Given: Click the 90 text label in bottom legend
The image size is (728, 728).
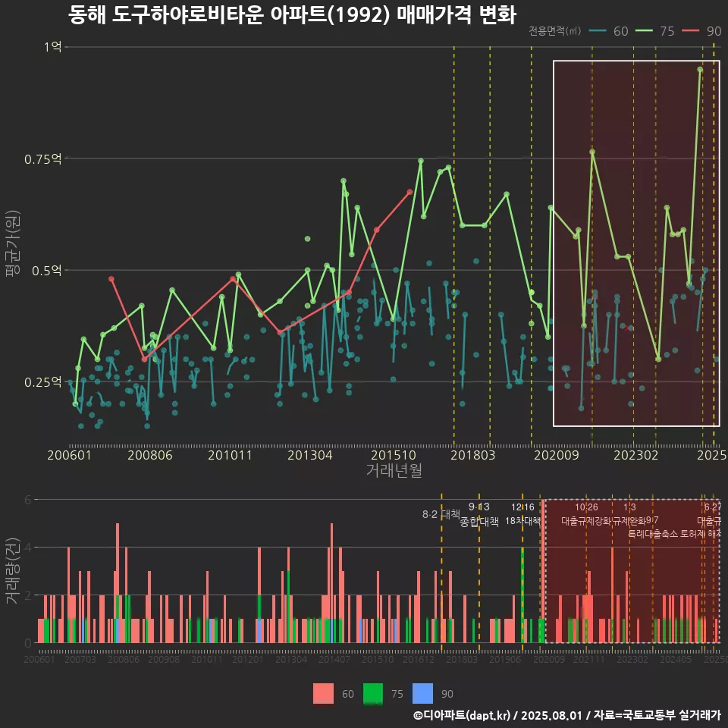Looking at the screenshot, I should (x=447, y=694).
